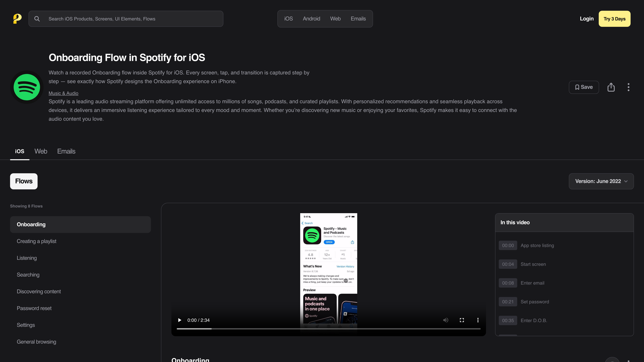
Task: Mute the video with speaker icon
Action: (445, 320)
